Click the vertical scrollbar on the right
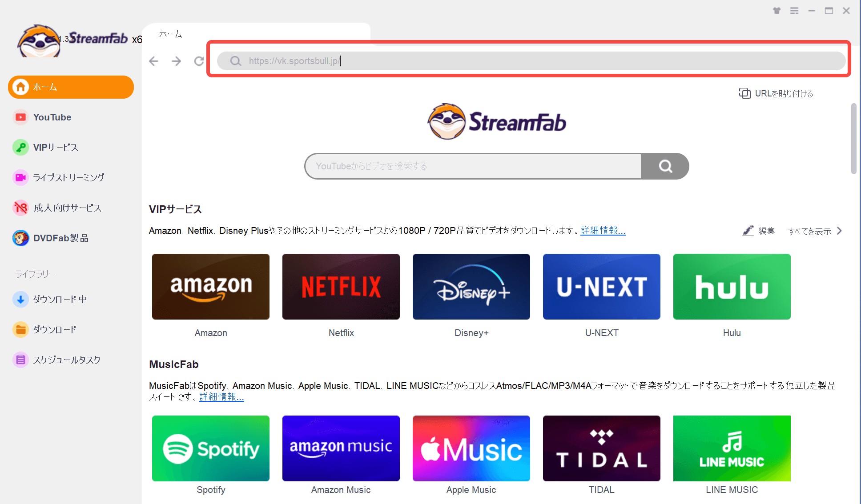861x504 pixels. [x=853, y=139]
